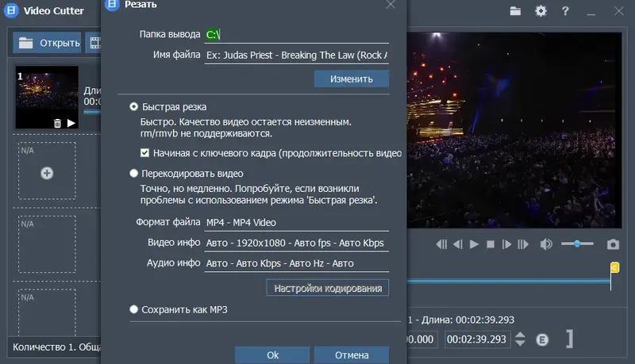Step forward one frame in player
This screenshot has height=364, width=635.
tap(506, 244)
